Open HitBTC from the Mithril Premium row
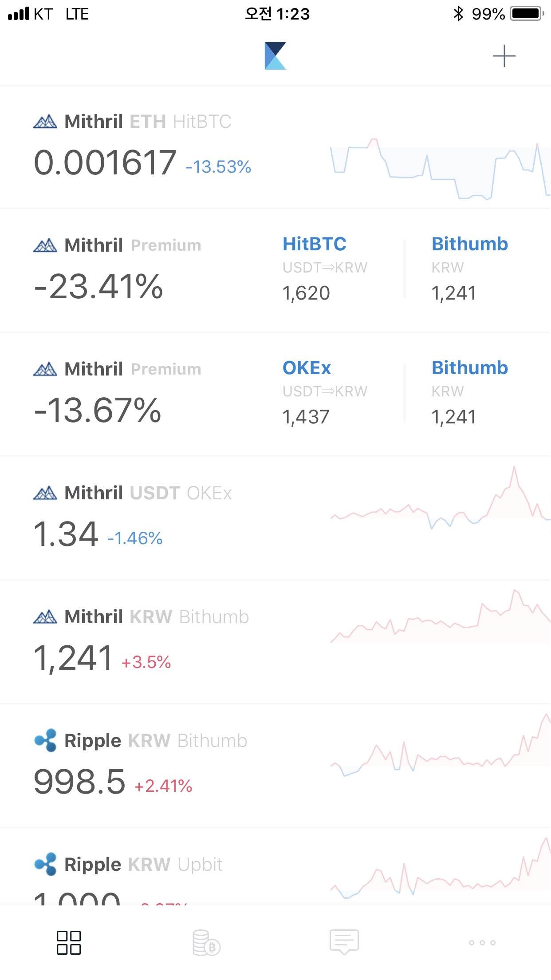The height and width of the screenshot is (980, 551). pos(315,243)
